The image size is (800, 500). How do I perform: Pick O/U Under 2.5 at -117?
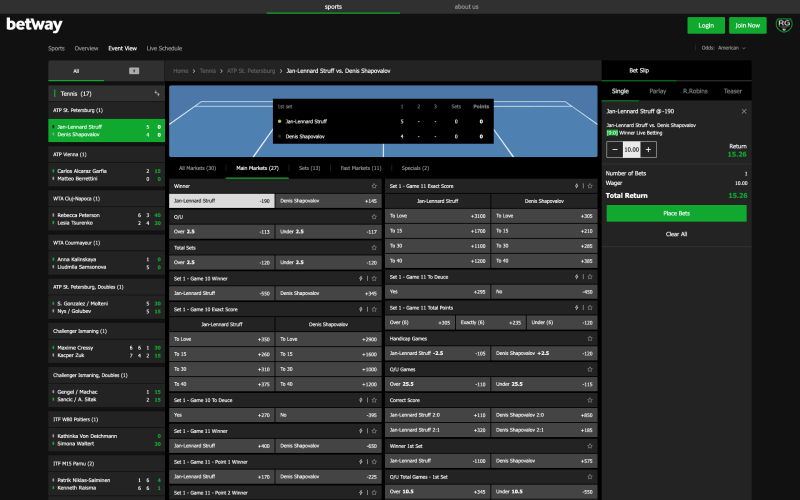328,232
